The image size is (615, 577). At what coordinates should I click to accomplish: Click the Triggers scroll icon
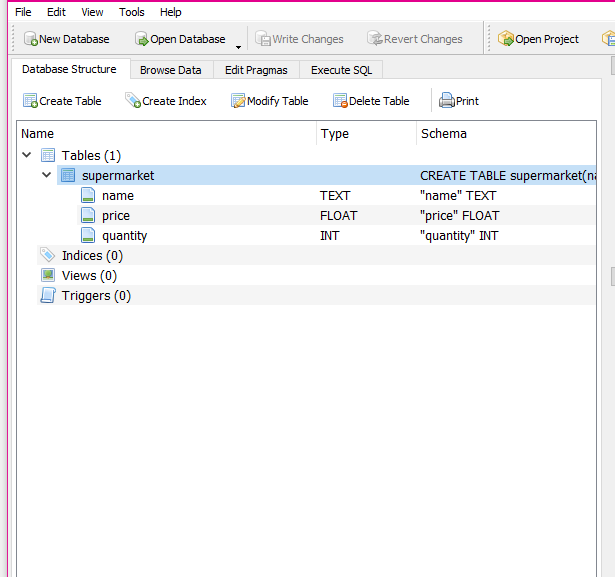pos(48,295)
